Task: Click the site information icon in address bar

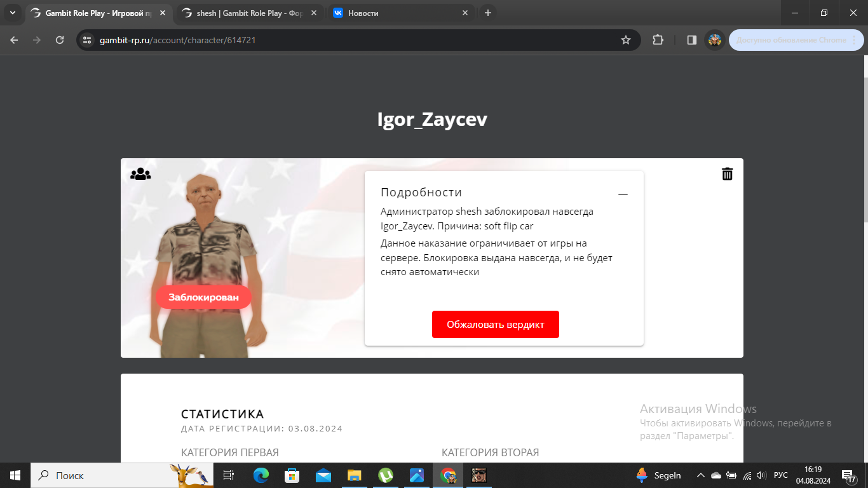Action: 88,40
